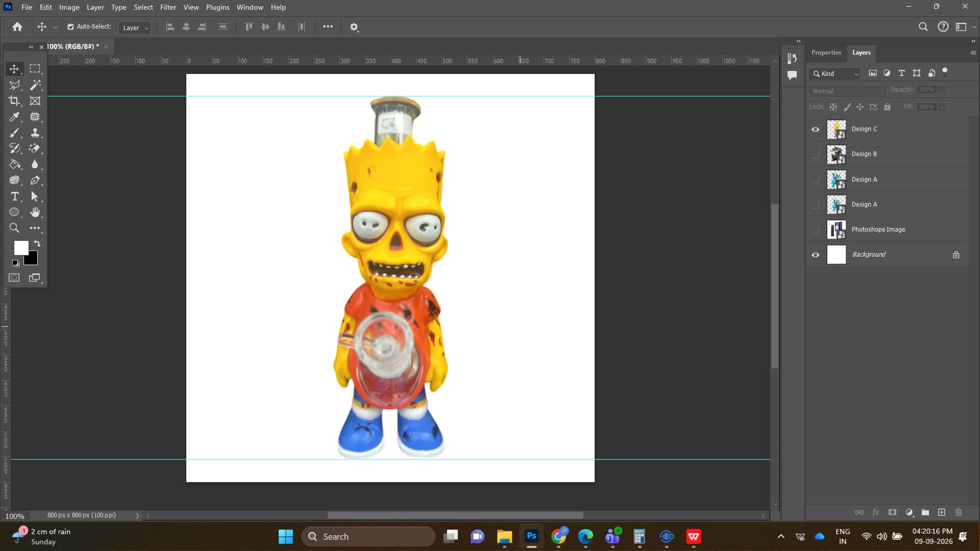The image size is (980, 551).
Task: Switch to the Properties tab
Action: [826, 53]
